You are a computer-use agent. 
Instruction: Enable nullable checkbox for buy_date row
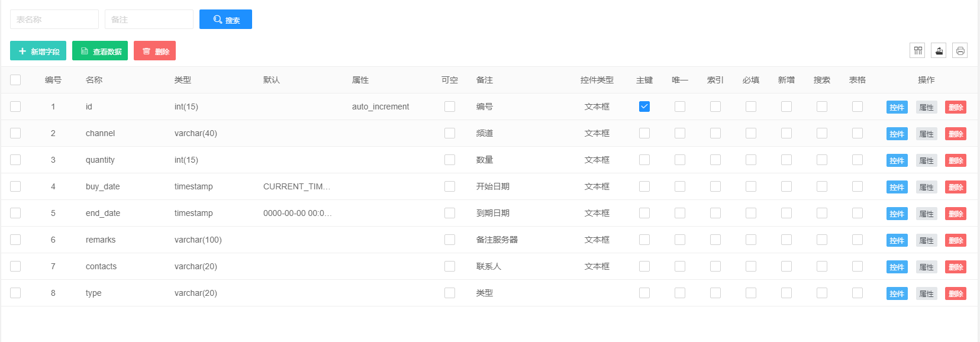(x=450, y=186)
